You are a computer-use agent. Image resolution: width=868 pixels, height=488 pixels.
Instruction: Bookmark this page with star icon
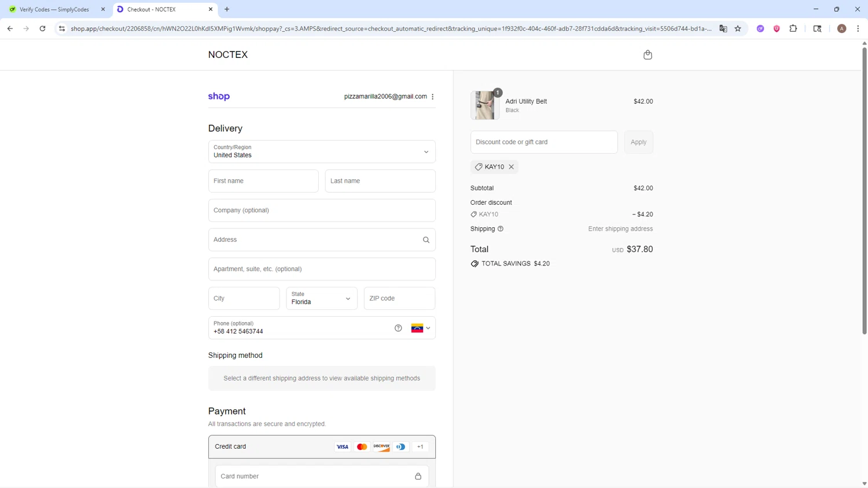[738, 28]
